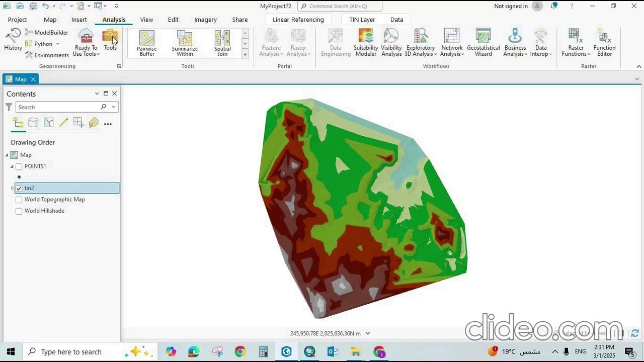The image size is (644, 362).
Task: Open the Windows taskbar search box
Action: tap(90, 351)
